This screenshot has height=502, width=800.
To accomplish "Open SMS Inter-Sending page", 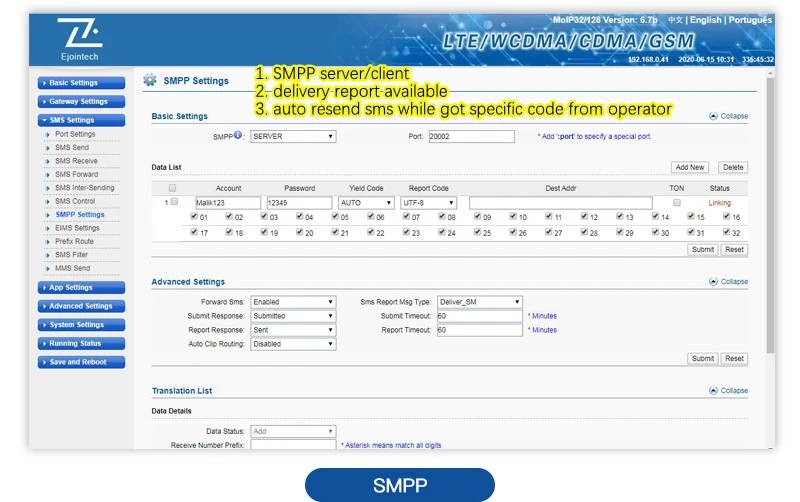I will [x=85, y=188].
